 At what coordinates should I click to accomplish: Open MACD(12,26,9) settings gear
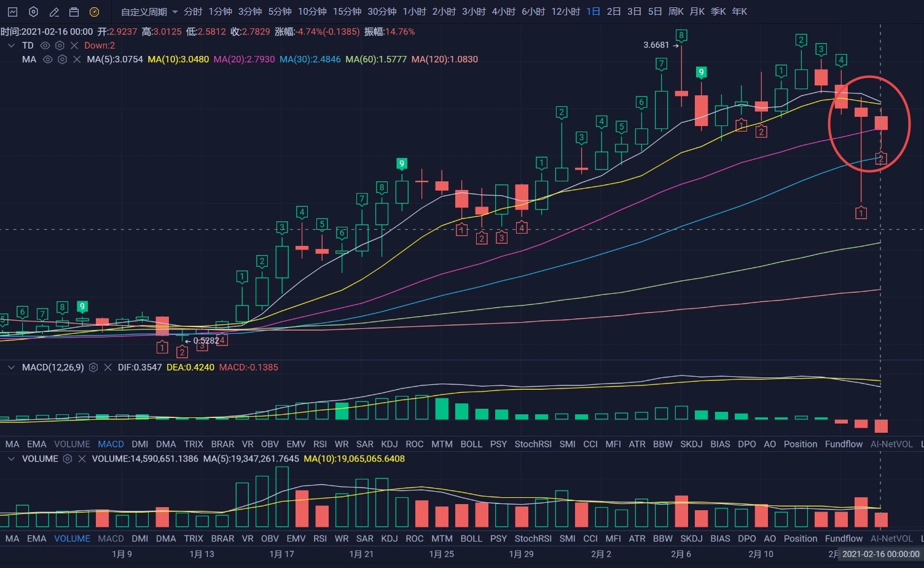[x=93, y=368]
